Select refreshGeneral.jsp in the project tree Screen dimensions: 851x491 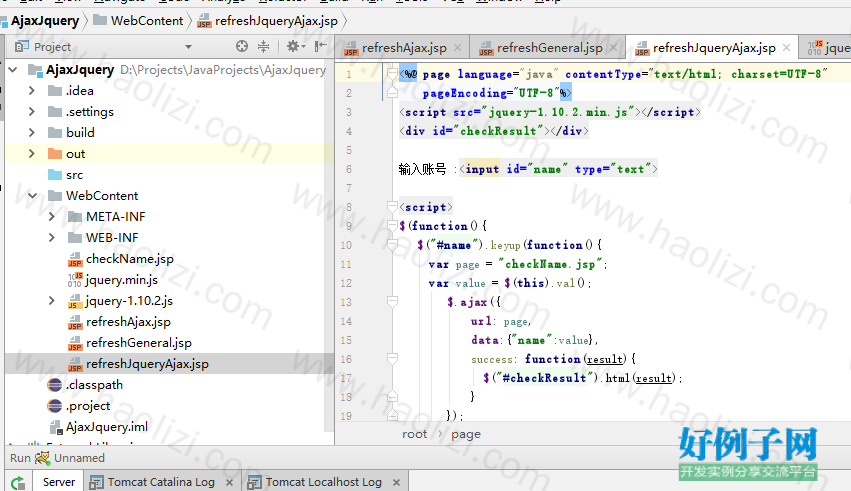[x=138, y=343]
